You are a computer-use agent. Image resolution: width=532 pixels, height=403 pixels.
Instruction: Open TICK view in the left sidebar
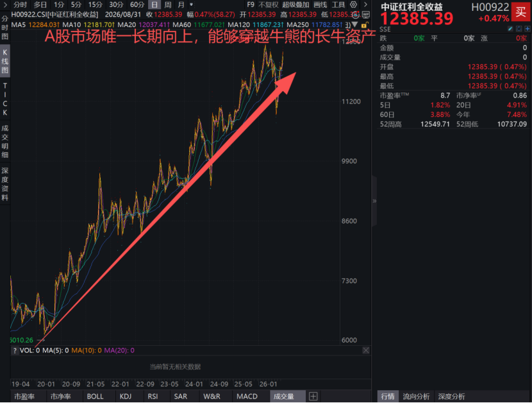click(4, 99)
